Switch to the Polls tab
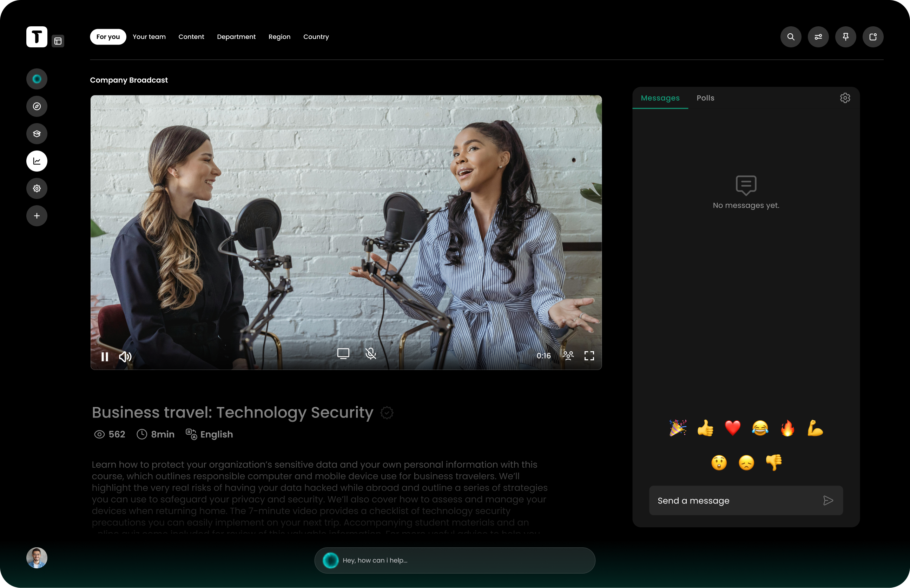Viewport: 910px width, 588px height. point(705,98)
